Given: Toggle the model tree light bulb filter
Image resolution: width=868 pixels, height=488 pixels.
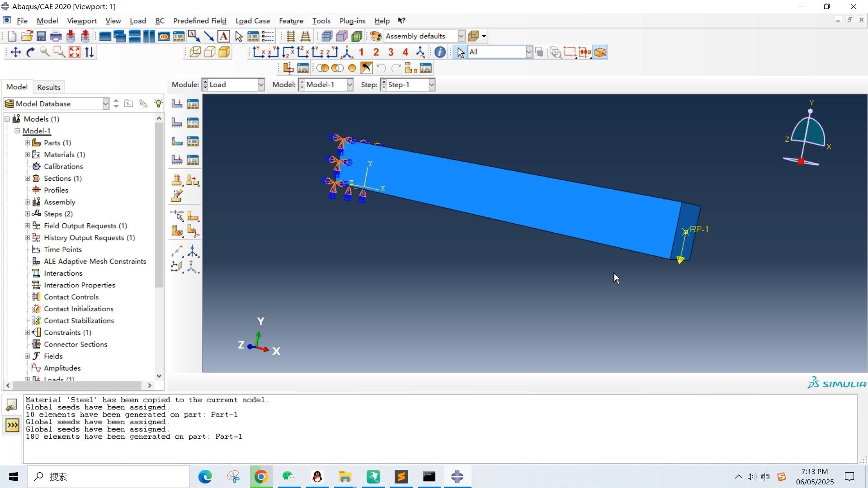Looking at the screenshot, I should (158, 103).
